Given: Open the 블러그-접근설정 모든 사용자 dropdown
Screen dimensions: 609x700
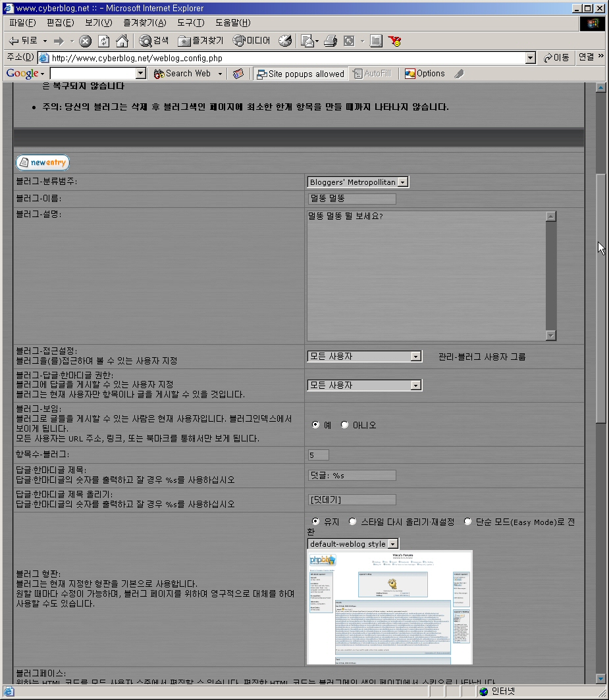Looking at the screenshot, I should click(x=364, y=357).
